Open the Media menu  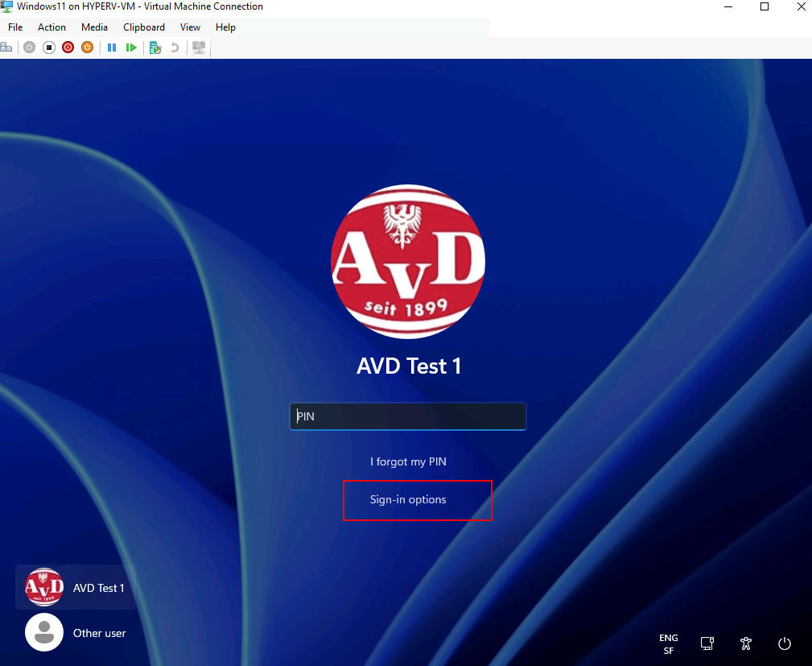[94, 27]
